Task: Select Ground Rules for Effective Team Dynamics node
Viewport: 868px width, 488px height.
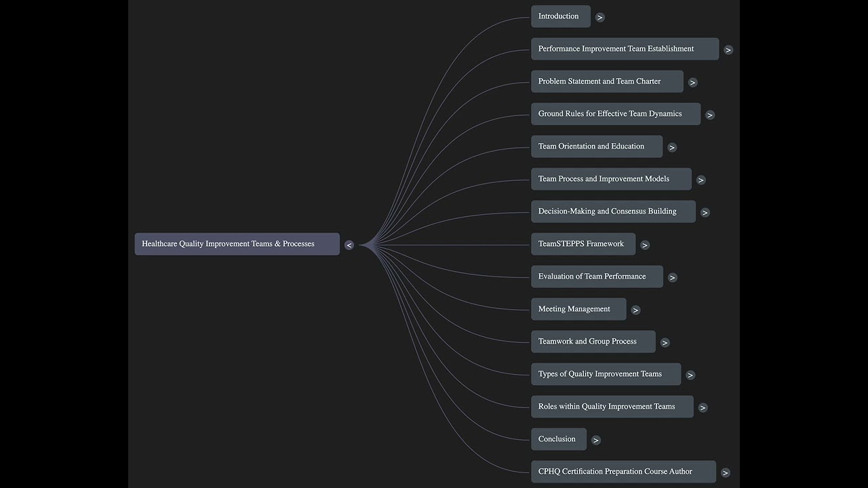Action: 616,114
